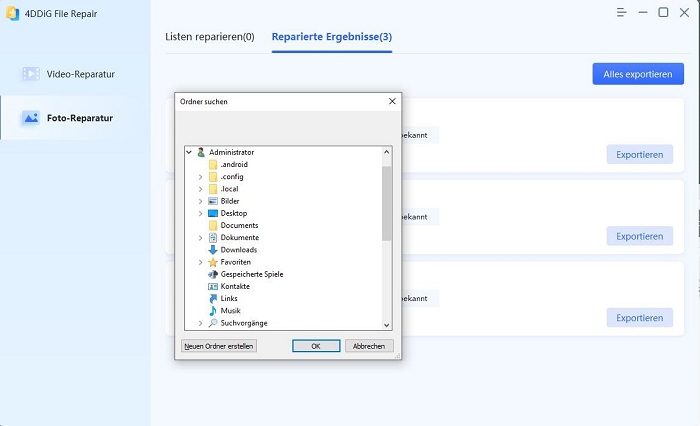Open the Video-Reparatur section icon

point(31,74)
